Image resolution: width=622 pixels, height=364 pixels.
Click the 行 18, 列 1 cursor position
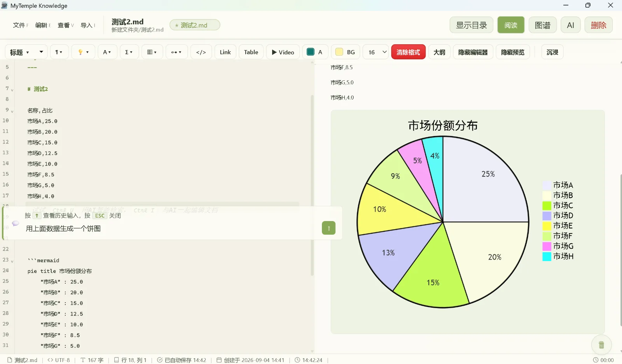click(130, 360)
